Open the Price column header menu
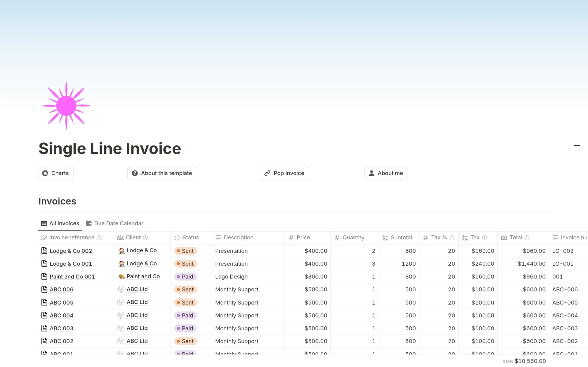This screenshot has height=367, width=588. coord(303,238)
